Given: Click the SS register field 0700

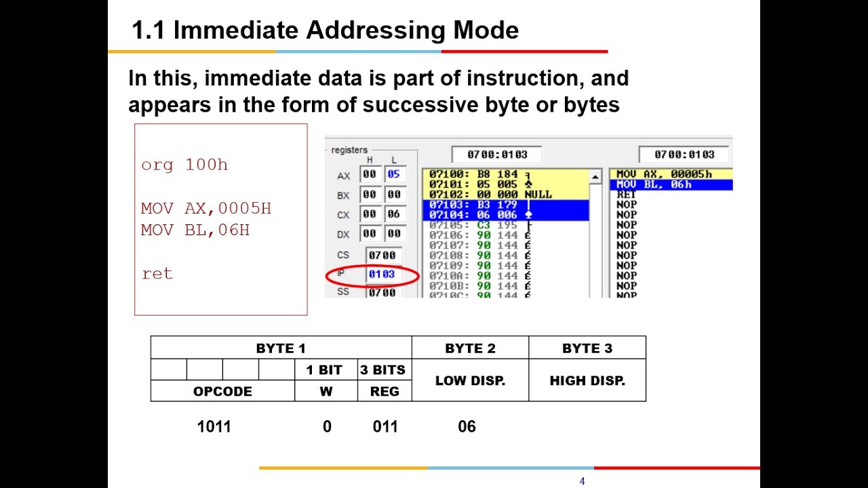Looking at the screenshot, I should (383, 292).
